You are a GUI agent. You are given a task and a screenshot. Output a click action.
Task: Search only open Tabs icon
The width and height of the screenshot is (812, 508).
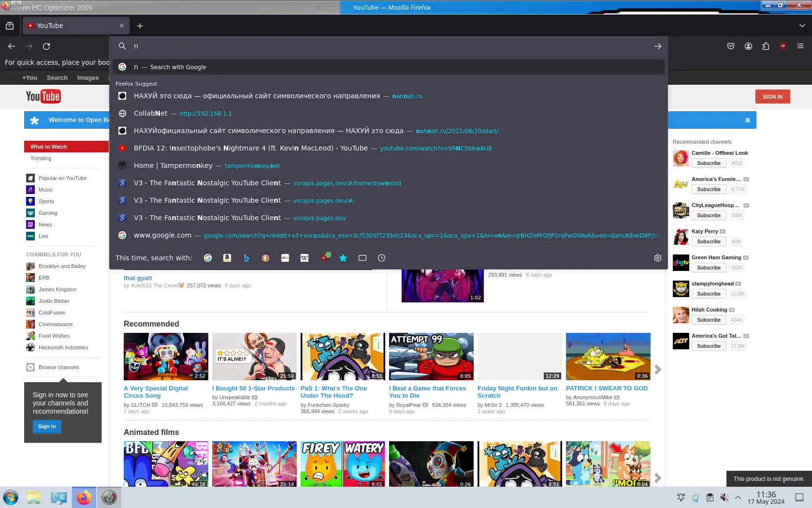click(362, 258)
